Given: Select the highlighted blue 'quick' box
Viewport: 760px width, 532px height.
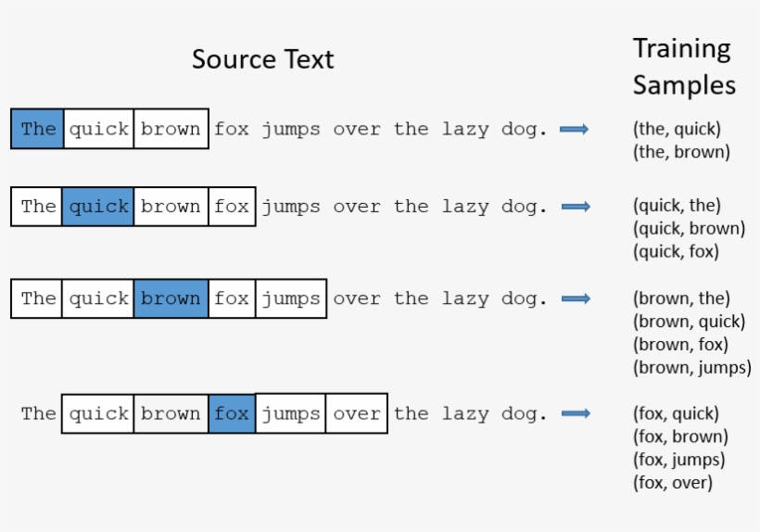Looking at the screenshot, I should (98, 207).
